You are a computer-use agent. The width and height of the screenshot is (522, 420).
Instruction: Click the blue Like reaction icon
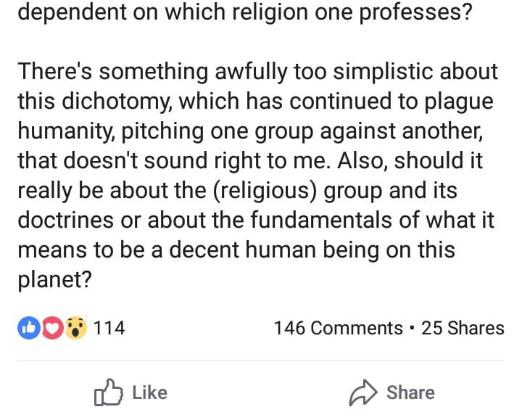click(x=28, y=328)
